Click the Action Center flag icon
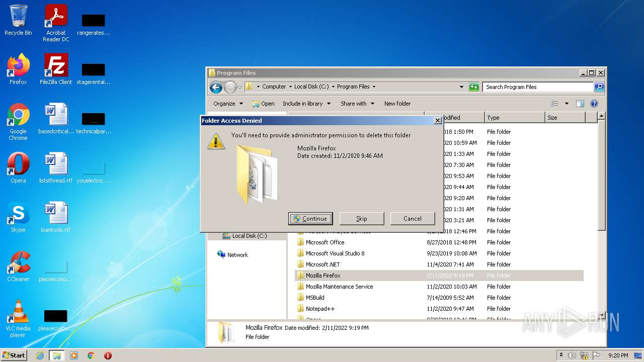The width and height of the screenshot is (644, 362). (596, 355)
